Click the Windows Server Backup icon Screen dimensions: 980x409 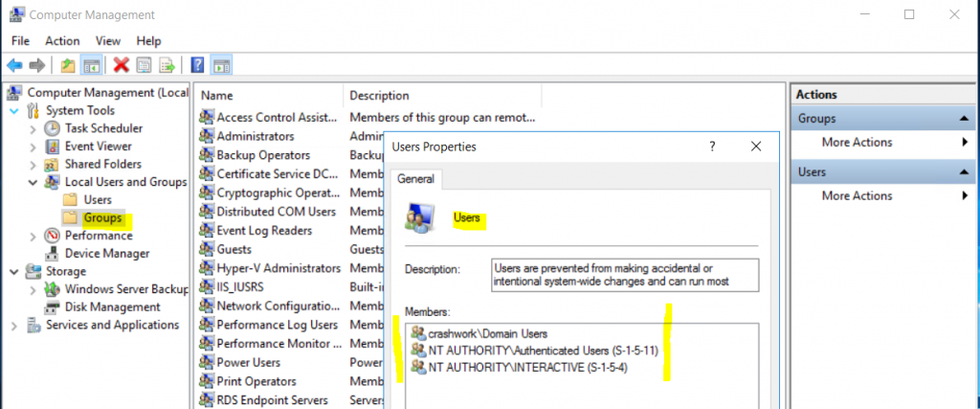coord(53,289)
